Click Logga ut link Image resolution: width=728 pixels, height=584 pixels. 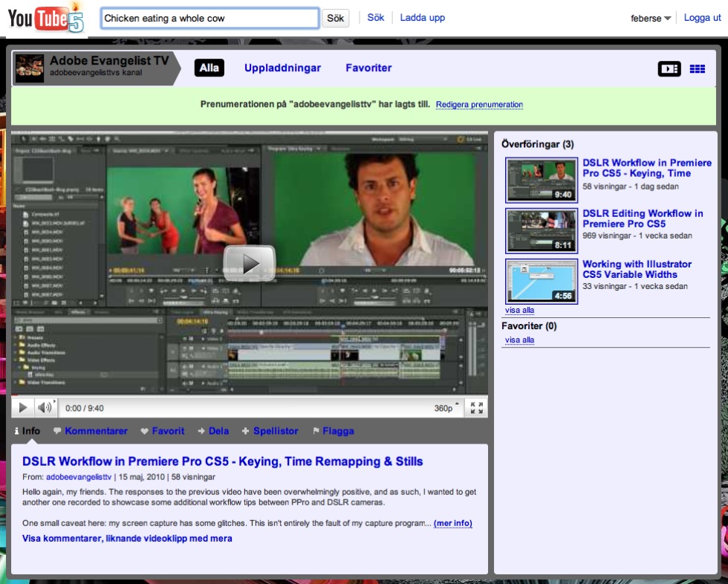point(702,18)
